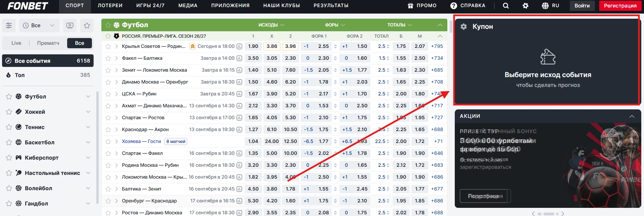This screenshot has height=216, width=644.
Task: Select odds 1.90 for Крылья Советов win
Action: [x=253, y=47]
